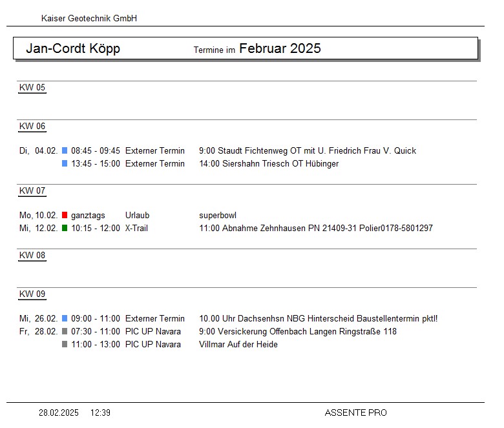Click the blue marker beside 13:45 - 15:00
Image resolution: width=504 pixels, height=428 pixels.
coord(65,163)
